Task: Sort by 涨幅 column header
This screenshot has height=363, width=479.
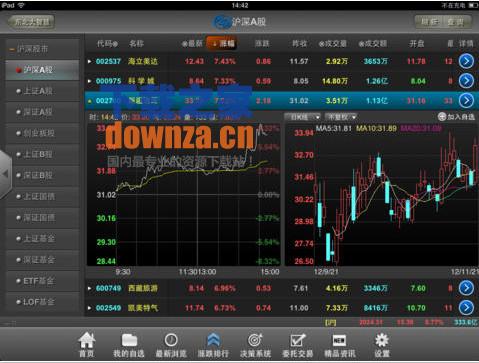Action: click(223, 43)
